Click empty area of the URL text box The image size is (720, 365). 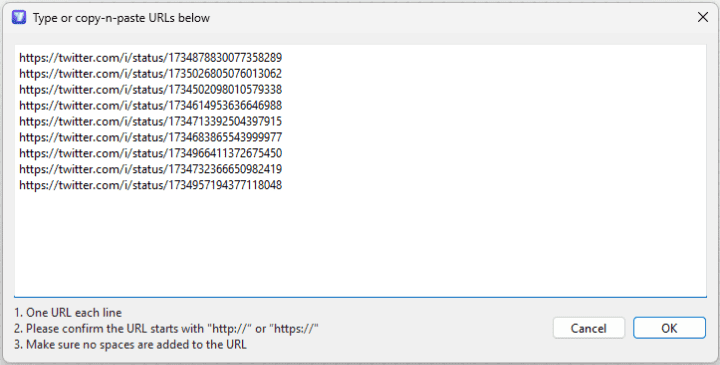pyautogui.click(x=360, y=243)
